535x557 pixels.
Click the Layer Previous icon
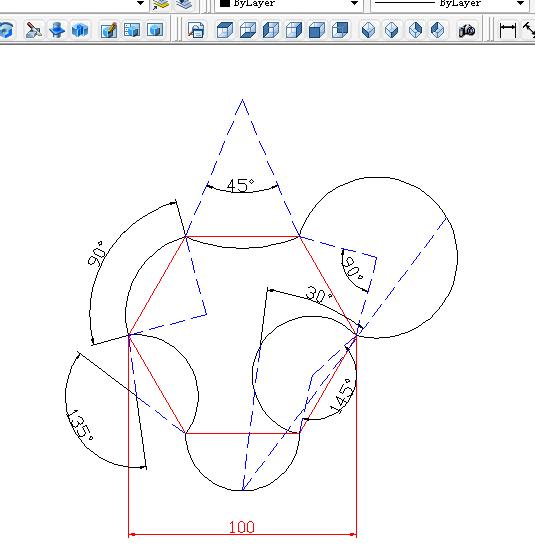[184, 4]
